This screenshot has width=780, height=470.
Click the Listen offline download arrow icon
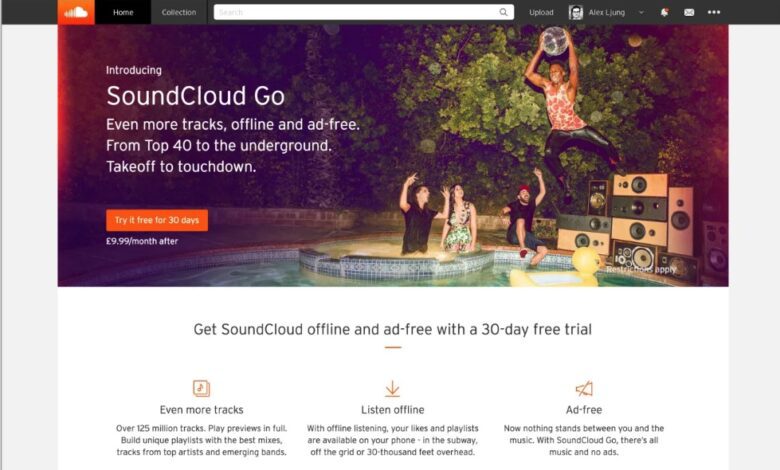[x=392, y=388]
